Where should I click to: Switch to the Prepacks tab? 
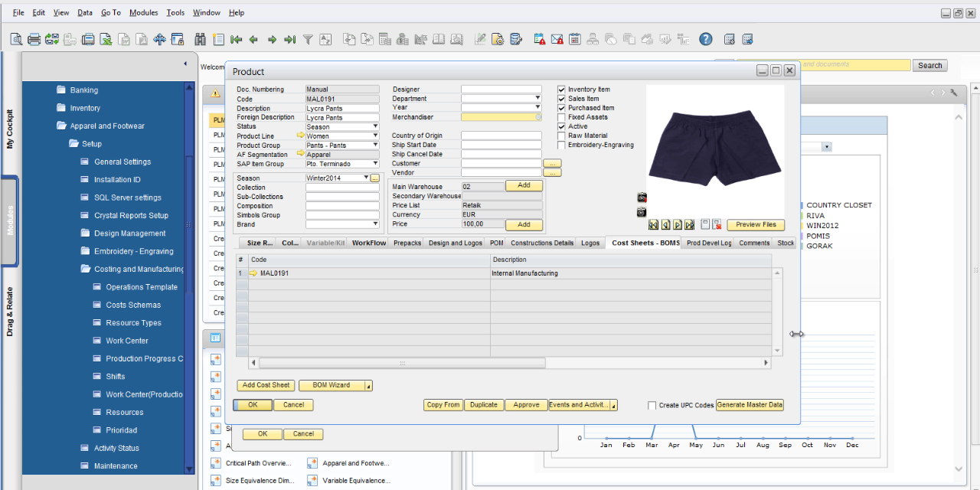(x=407, y=243)
